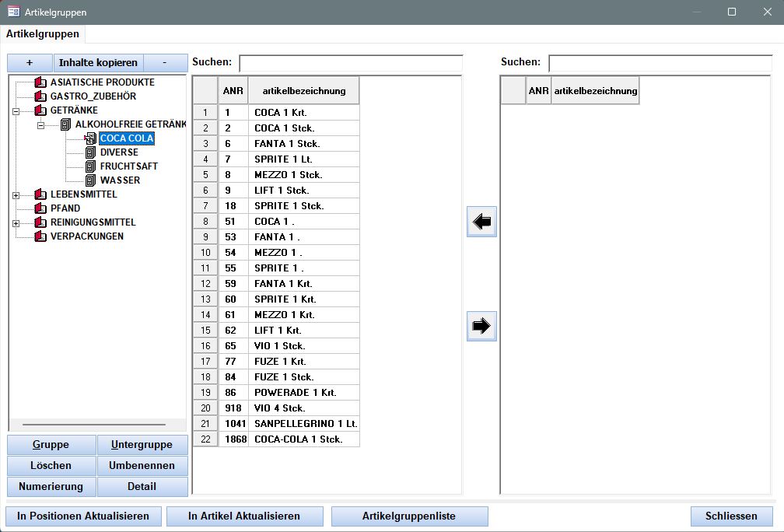Click the right arrow transfer button

pyautogui.click(x=481, y=326)
